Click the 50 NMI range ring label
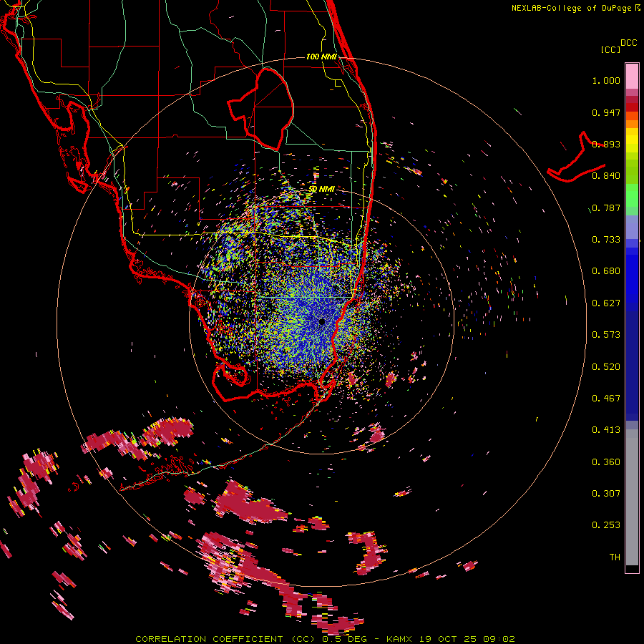The image size is (644, 644). tap(321, 189)
